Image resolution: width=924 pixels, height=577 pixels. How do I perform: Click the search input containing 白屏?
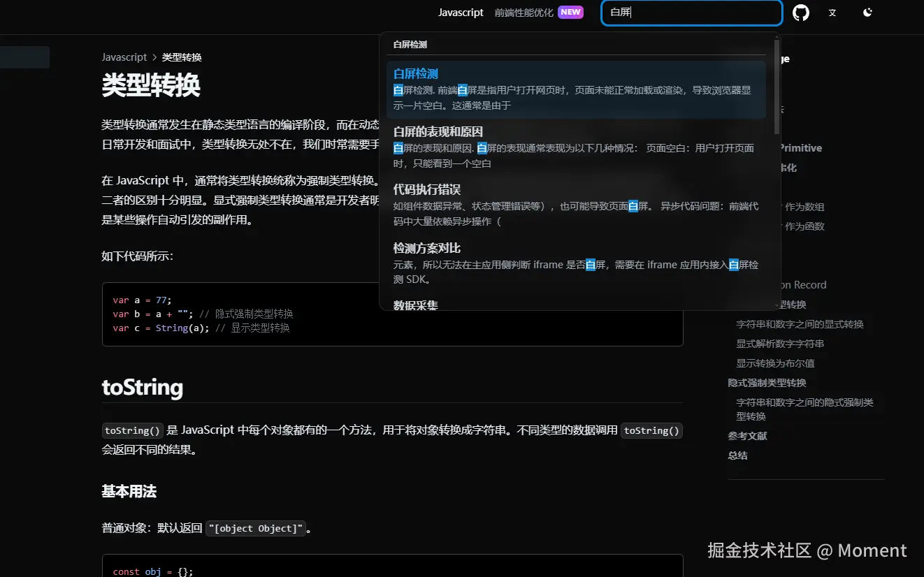click(691, 13)
